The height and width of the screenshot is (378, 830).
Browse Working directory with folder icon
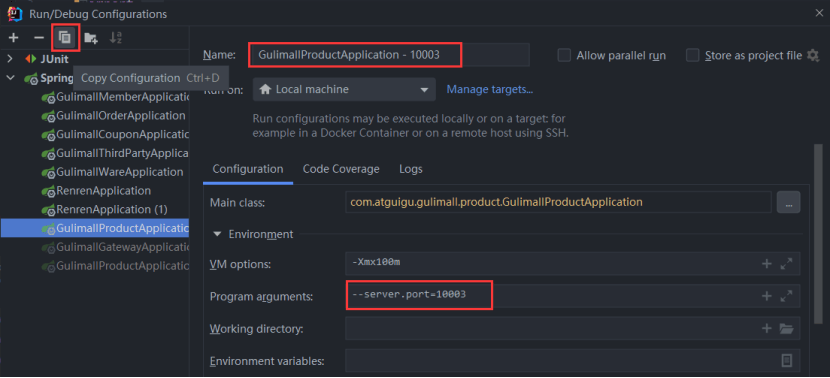[x=787, y=329]
